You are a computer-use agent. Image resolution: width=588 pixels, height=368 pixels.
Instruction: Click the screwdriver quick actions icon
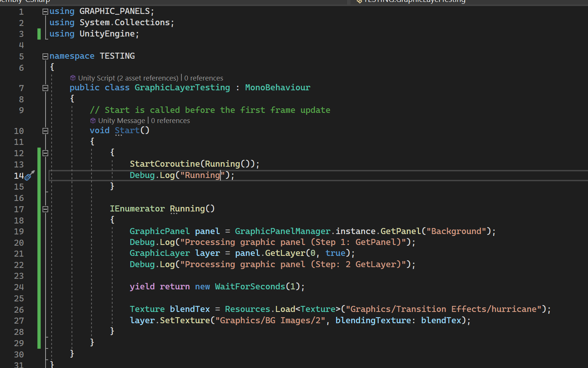(29, 175)
